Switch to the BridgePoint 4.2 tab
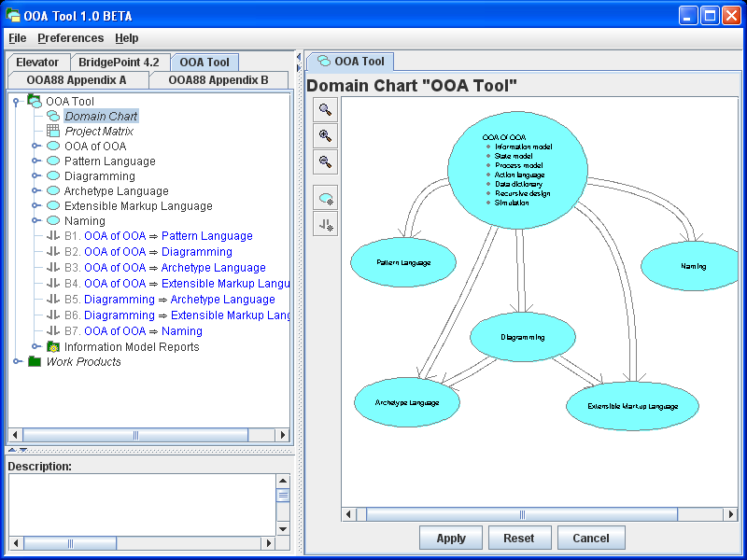Image resolution: width=747 pixels, height=560 pixels. coord(119,63)
